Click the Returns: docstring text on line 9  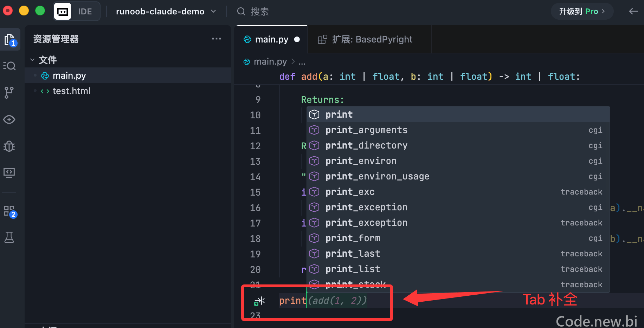click(x=322, y=100)
